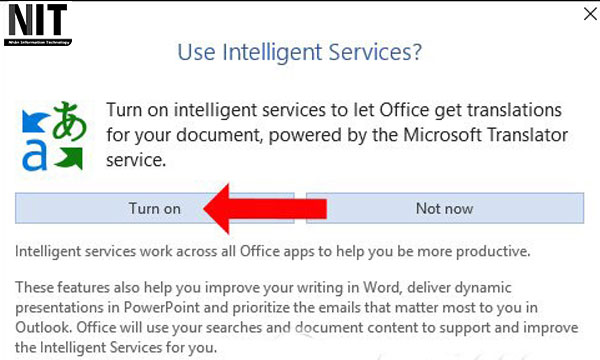Screen dimensions: 600x360
Task: Click the sentence about working across Office apps
Action: click(272, 251)
